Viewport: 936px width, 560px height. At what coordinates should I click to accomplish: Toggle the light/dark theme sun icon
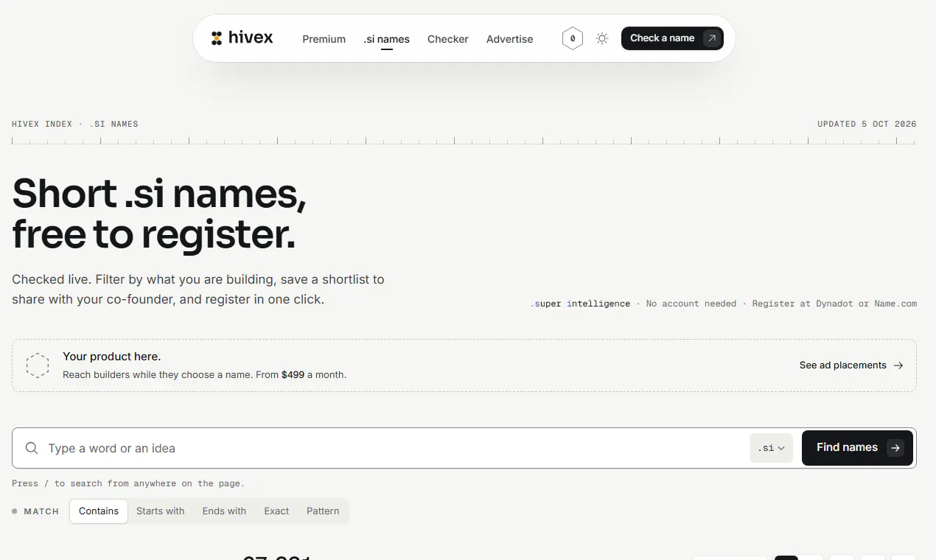click(x=602, y=38)
